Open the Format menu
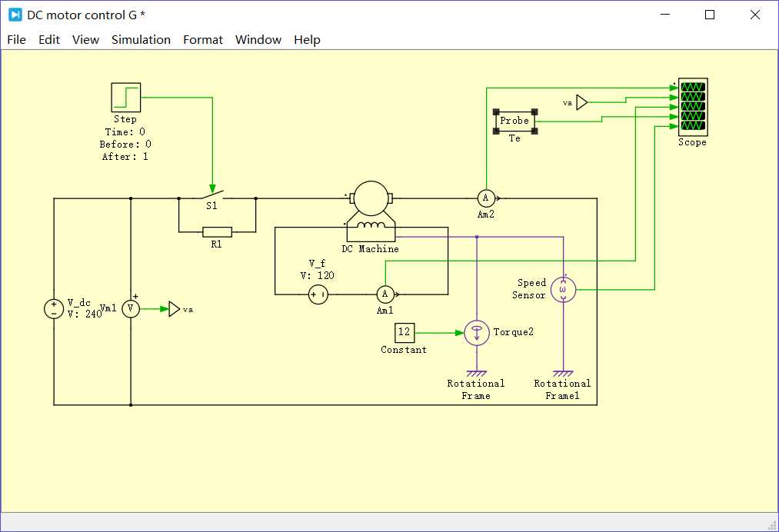 click(x=203, y=40)
